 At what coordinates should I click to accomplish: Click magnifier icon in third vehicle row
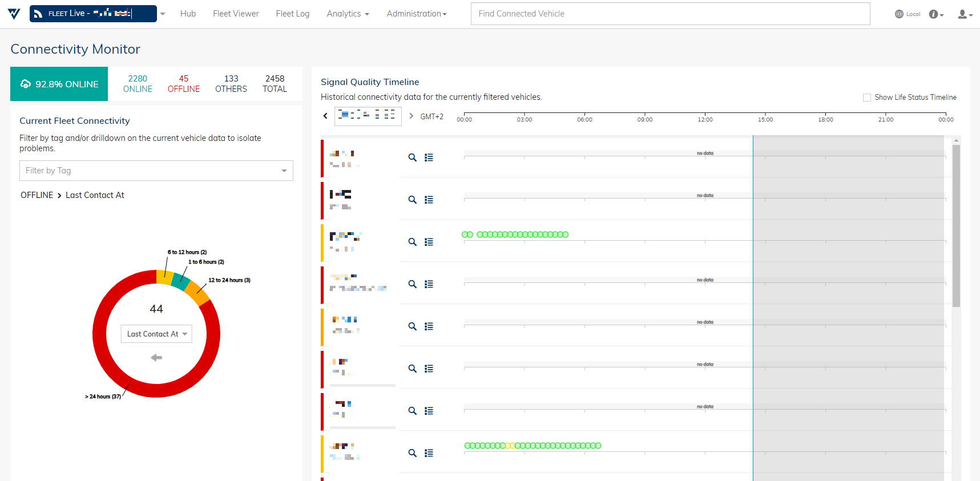click(x=413, y=242)
